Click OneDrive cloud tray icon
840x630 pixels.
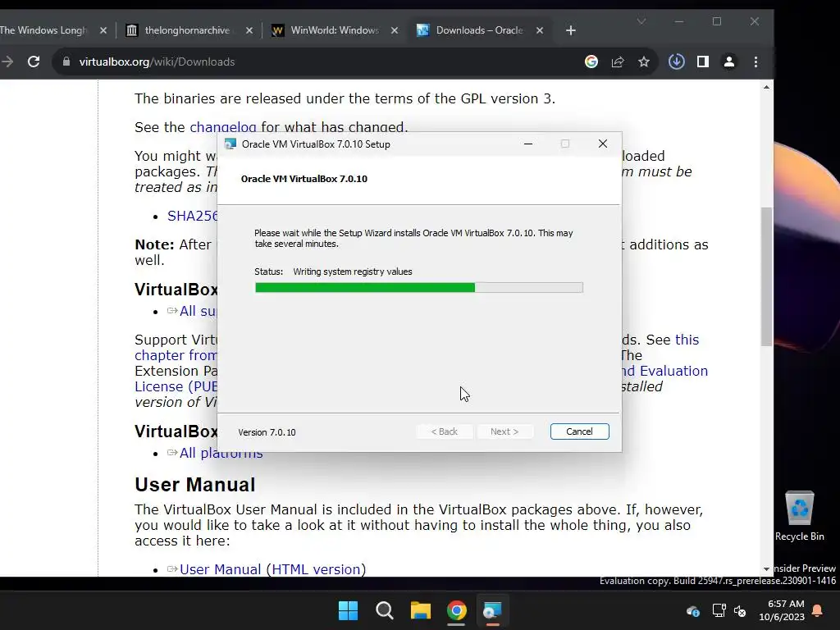coord(692,610)
